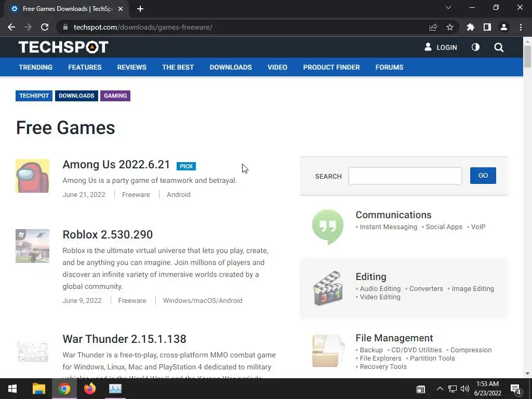The width and height of the screenshot is (532, 399).
Task: Bookmark this page with the star icon
Action: tap(450, 27)
